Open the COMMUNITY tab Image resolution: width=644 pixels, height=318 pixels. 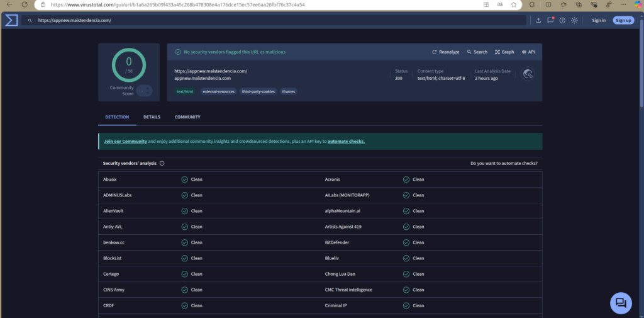[187, 117]
